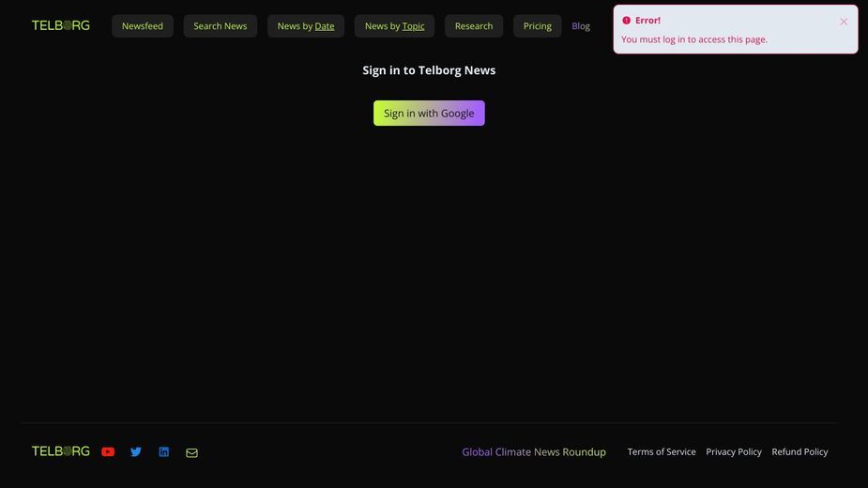The width and height of the screenshot is (868, 488).
Task: Dismiss the error notification with X
Action: 843,22
